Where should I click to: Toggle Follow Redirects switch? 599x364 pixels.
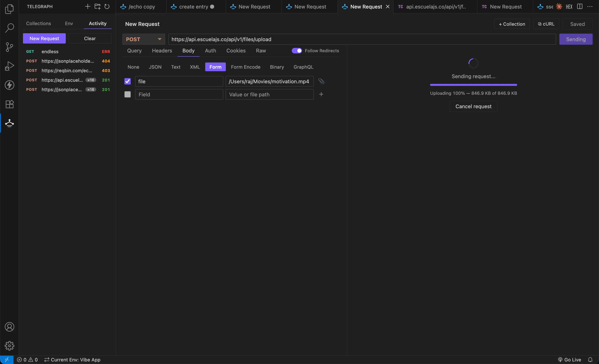(297, 50)
